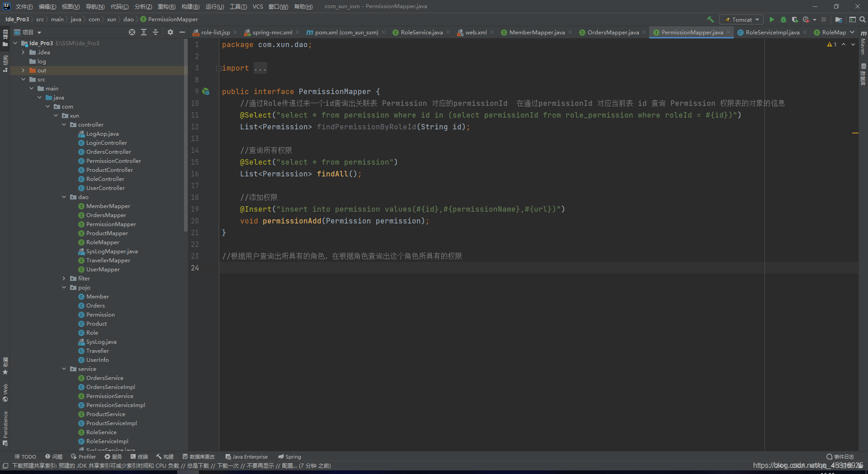Run with profiler icon

(x=806, y=19)
